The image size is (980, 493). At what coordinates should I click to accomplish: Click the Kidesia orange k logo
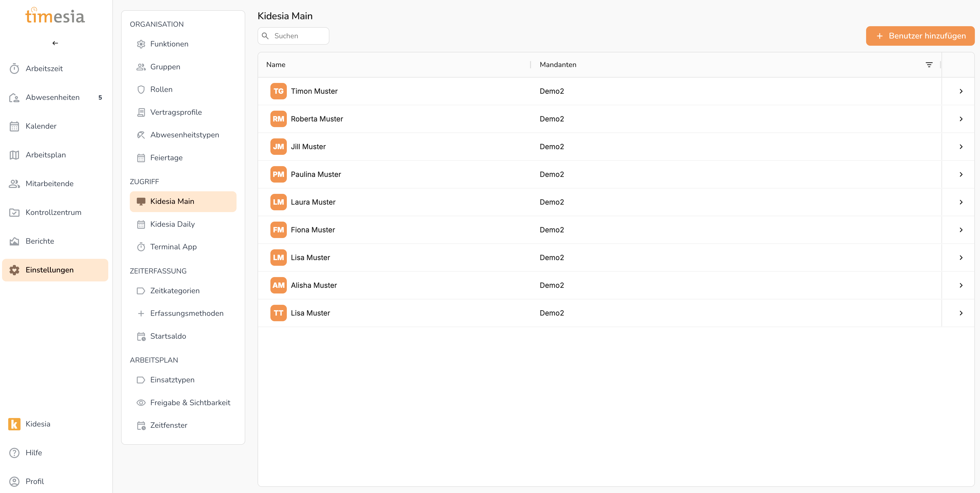14,424
